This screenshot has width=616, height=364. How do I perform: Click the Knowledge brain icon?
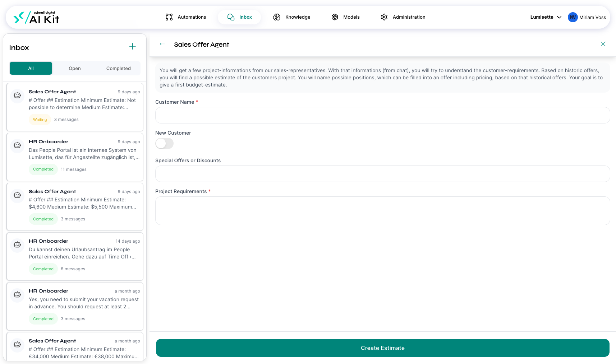click(x=277, y=17)
